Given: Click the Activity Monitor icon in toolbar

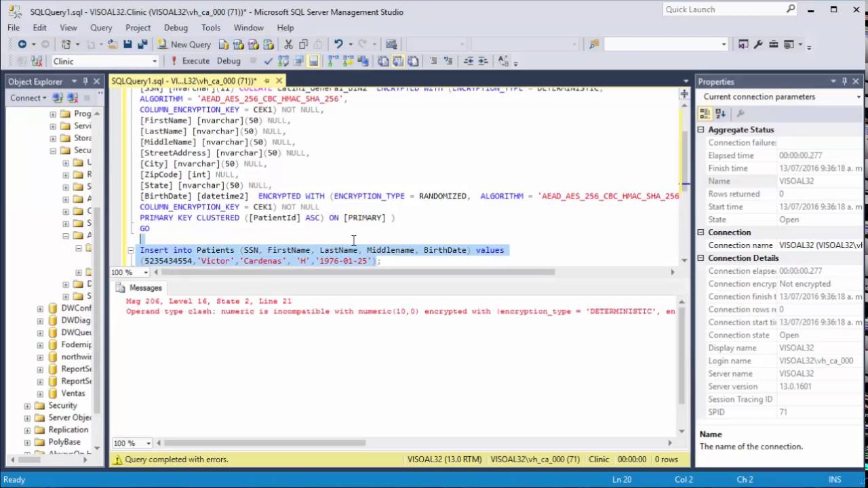Looking at the screenshot, I should 391,44.
